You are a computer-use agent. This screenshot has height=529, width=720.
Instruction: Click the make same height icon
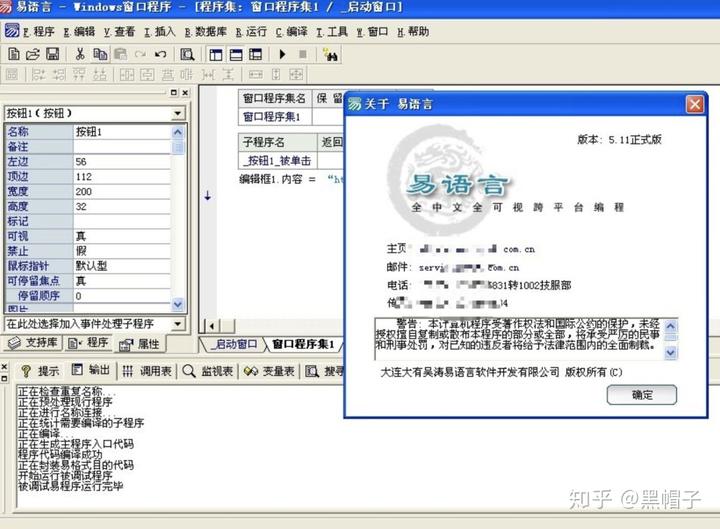(x=276, y=74)
